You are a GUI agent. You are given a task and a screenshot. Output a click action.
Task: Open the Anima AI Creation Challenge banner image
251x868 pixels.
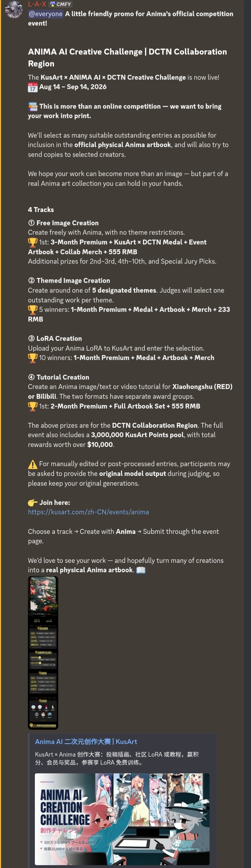coord(122,819)
